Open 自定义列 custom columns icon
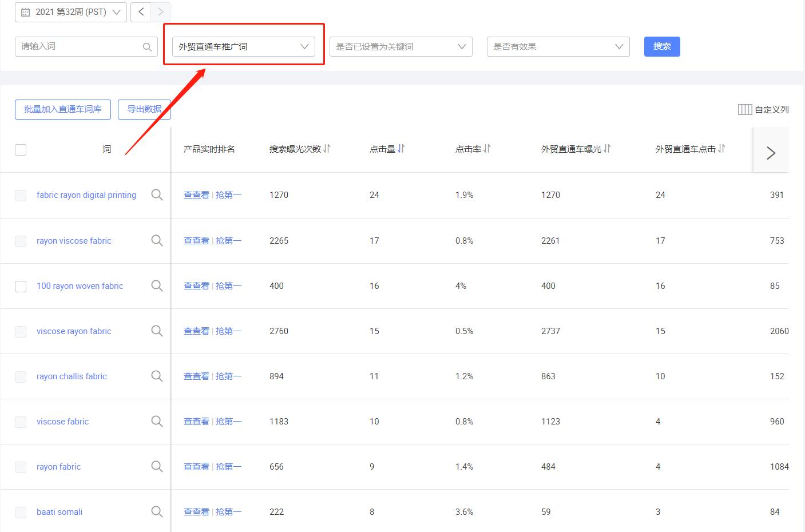Image resolution: width=805 pixels, height=532 pixels. (x=744, y=109)
